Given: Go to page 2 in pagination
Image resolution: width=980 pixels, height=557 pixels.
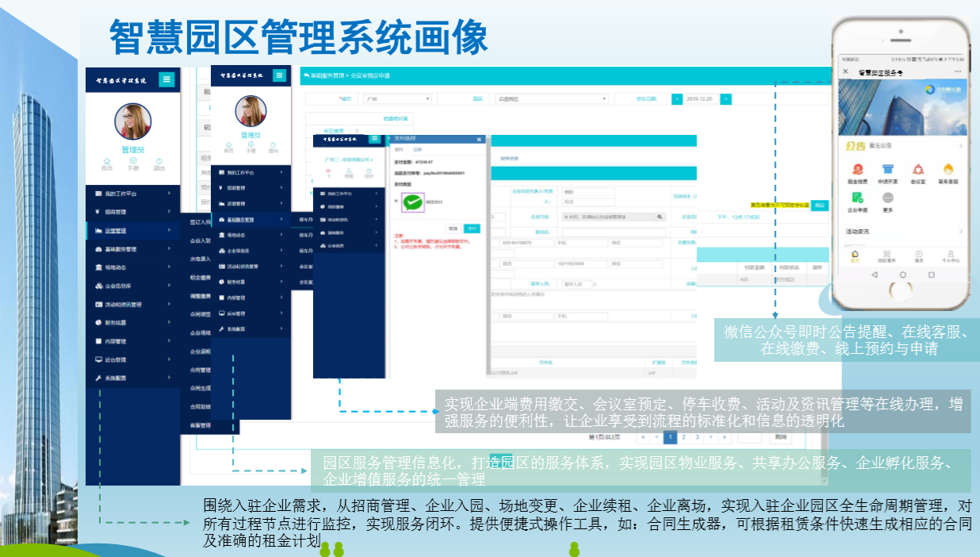Looking at the screenshot, I should [x=683, y=437].
